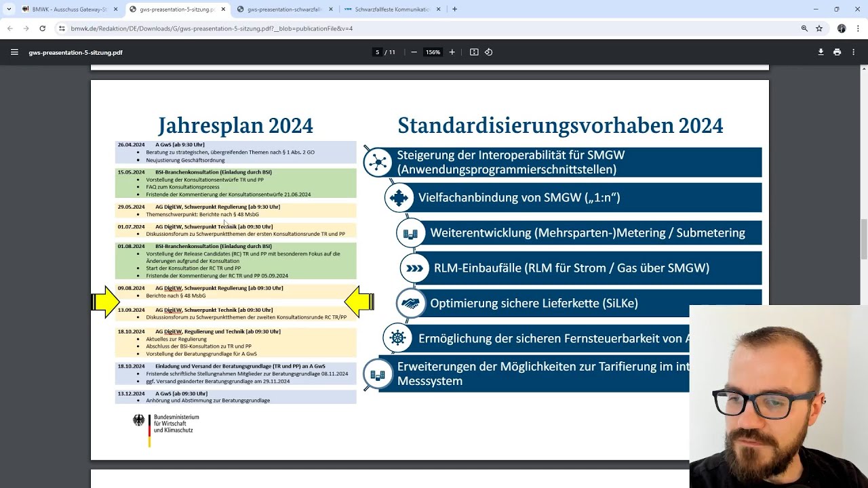Download the PDF file
Image resolution: width=868 pixels, height=488 pixels.
(821, 52)
